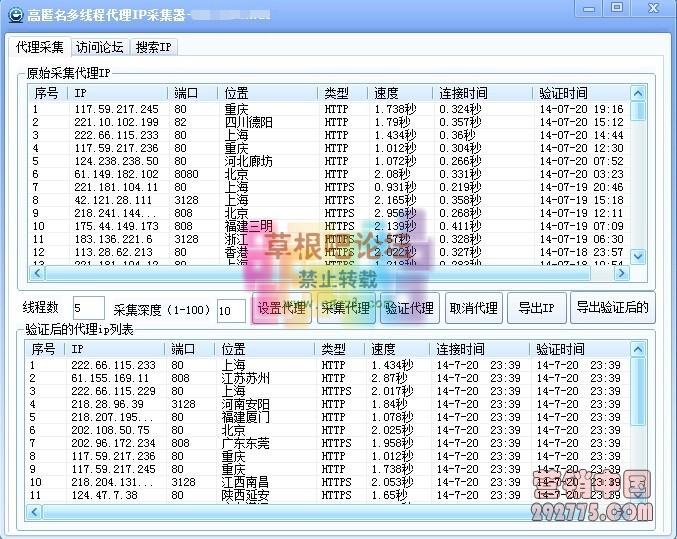Click lower list 类型 column header
The width and height of the screenshot is (677, 539).
[x=340, y=349]
